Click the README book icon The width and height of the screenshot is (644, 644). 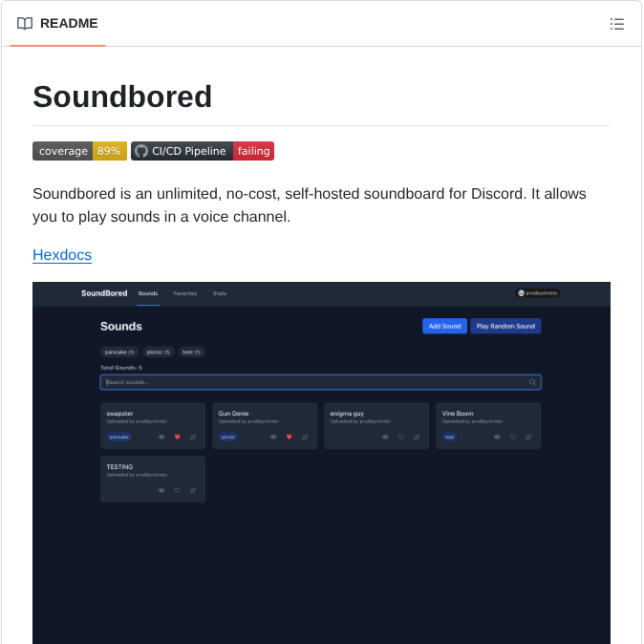click(x=25, y=24)
